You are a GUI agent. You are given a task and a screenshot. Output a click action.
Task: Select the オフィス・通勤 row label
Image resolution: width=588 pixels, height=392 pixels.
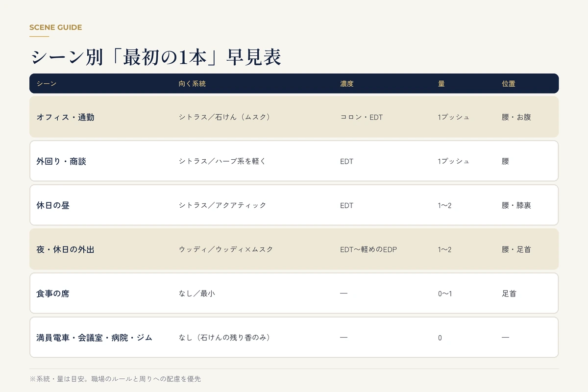pyautogui.click(x=65, y=117)
